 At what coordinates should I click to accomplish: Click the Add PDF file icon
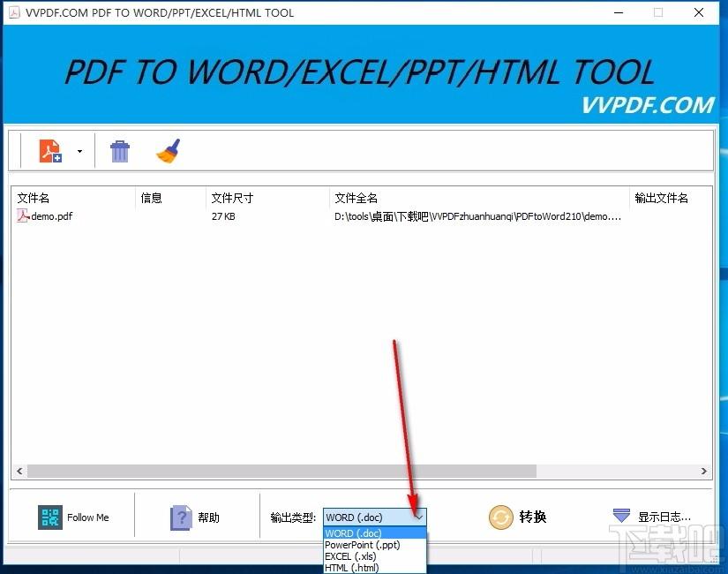pos(50,151)
